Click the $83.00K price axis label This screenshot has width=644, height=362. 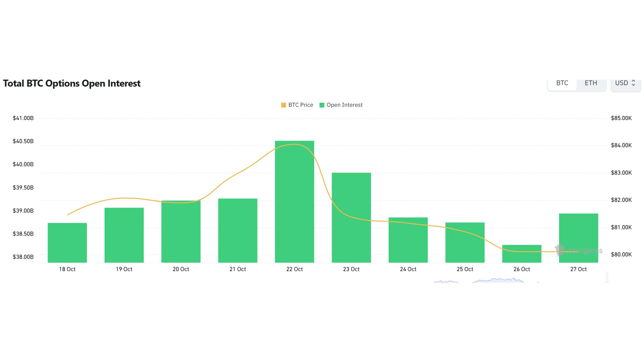click(621, 173)
